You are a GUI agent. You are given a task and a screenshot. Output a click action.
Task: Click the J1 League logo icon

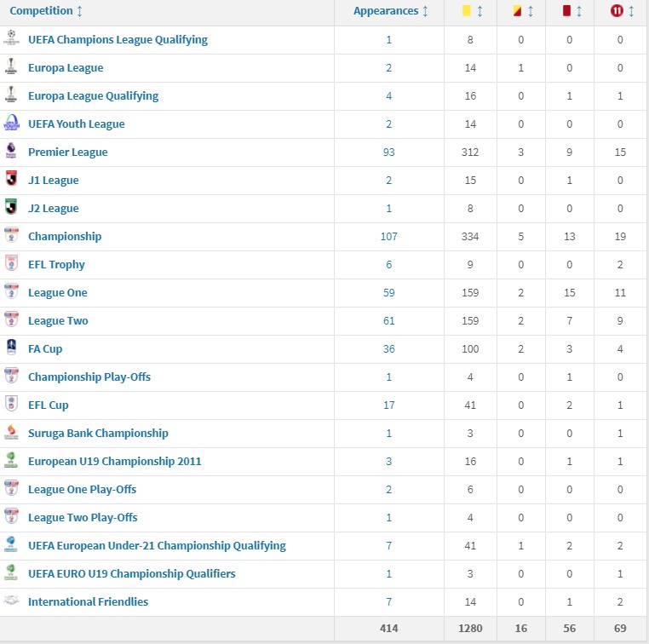11,178
